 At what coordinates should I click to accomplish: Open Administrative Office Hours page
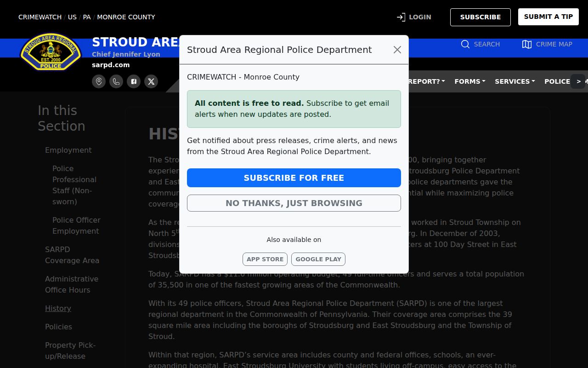[72, 284]
